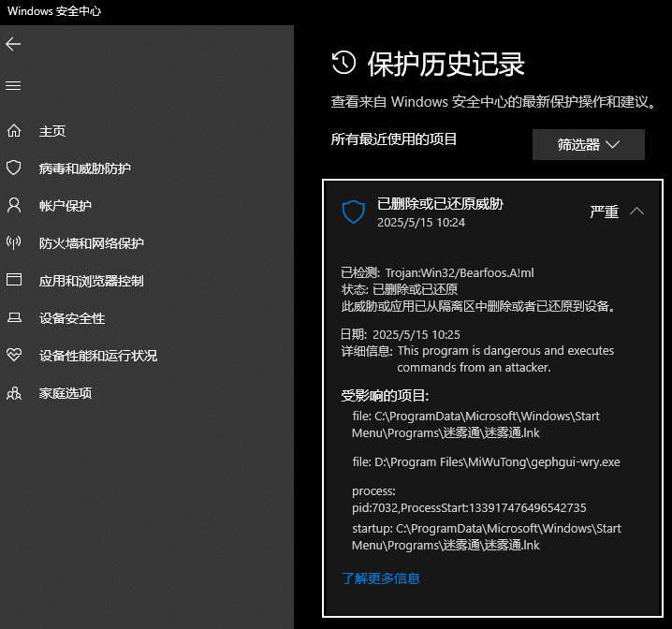Viewport: 672px width, 629px height.
Task: Open 应用和浏览器控制 section
Action: tap(92, 281)
